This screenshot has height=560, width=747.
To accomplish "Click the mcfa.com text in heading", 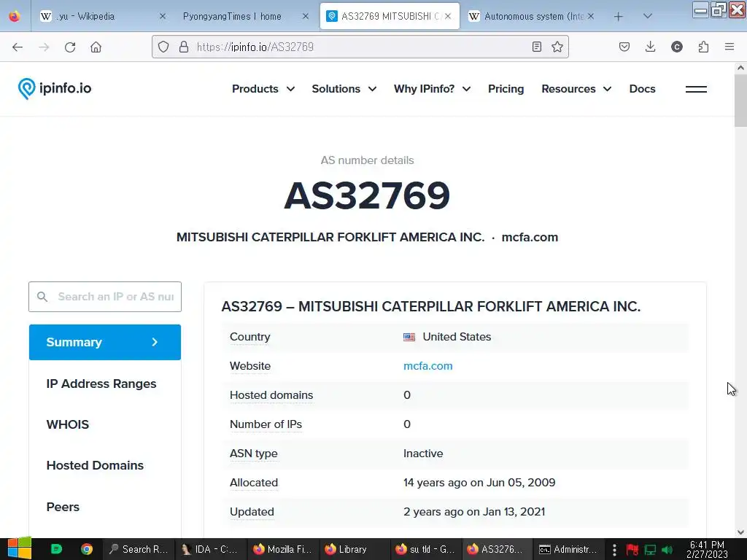I will [x=530, y=237].
